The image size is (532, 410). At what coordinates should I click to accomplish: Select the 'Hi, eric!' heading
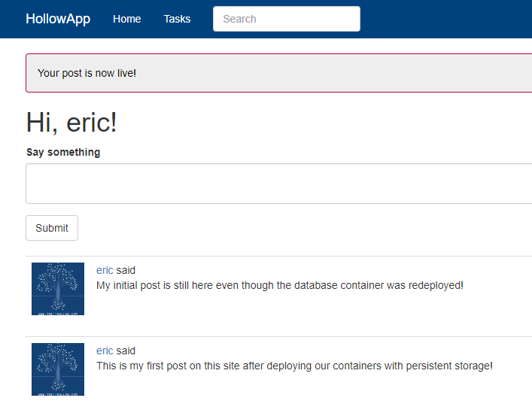[x=71, y=123]
